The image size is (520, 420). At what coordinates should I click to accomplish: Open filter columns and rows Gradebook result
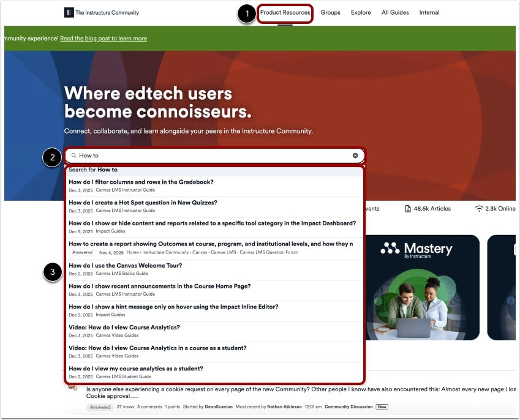[214, 186]
